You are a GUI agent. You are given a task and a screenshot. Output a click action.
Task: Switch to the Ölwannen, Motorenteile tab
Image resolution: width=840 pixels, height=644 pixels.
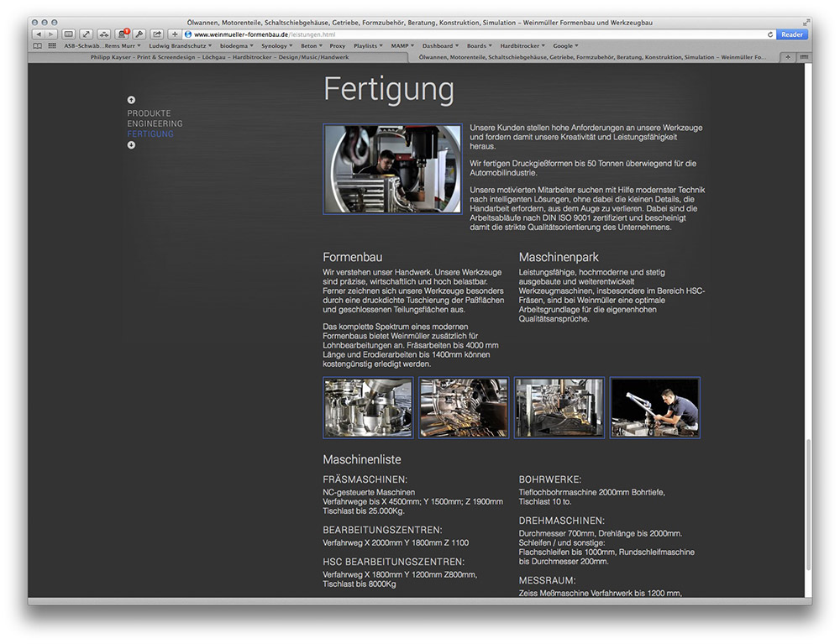(x=592, y=57)
